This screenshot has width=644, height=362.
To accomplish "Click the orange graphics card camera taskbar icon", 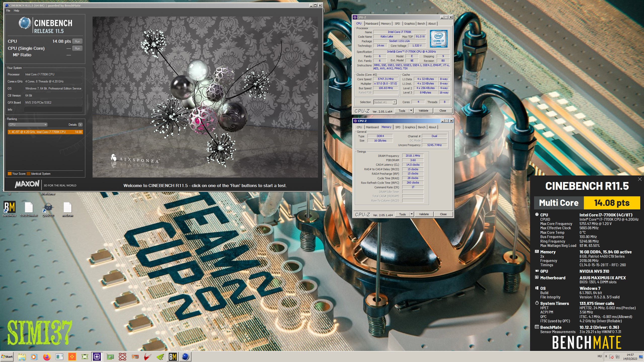I will (x=135, y=356).
